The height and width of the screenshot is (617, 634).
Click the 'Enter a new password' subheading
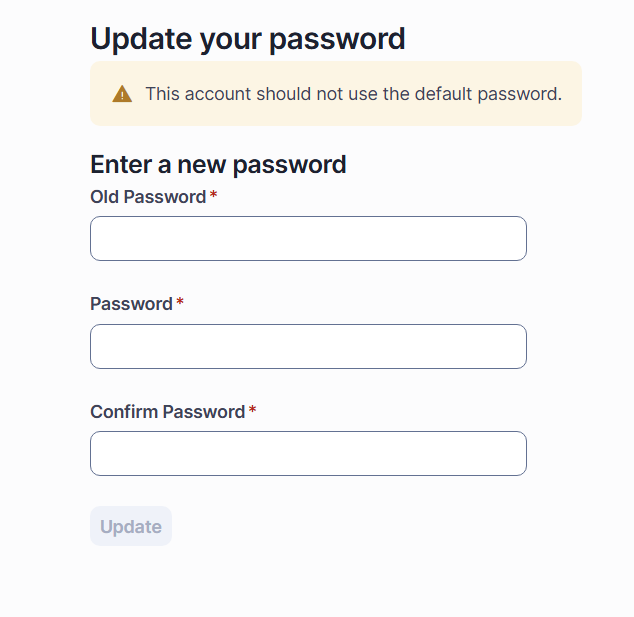pyautogui.click(x=218, y=164)
